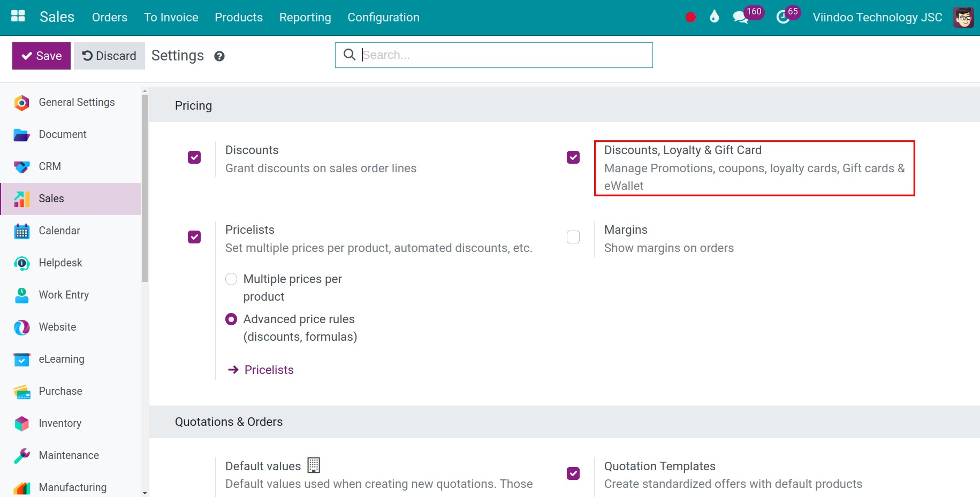Image resolution: width=980 pixels, height=497 pixels.
Task: Click the Save button
Action: click(x=41, y=56)
